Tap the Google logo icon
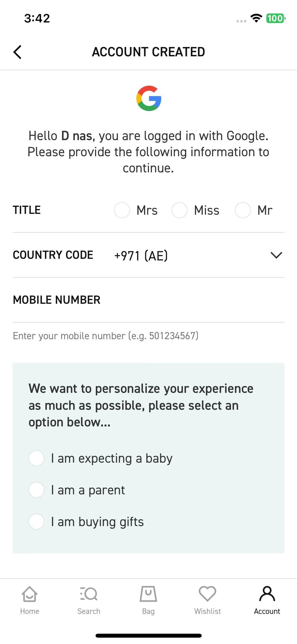297x644 pixels. (x=149, y=98)
